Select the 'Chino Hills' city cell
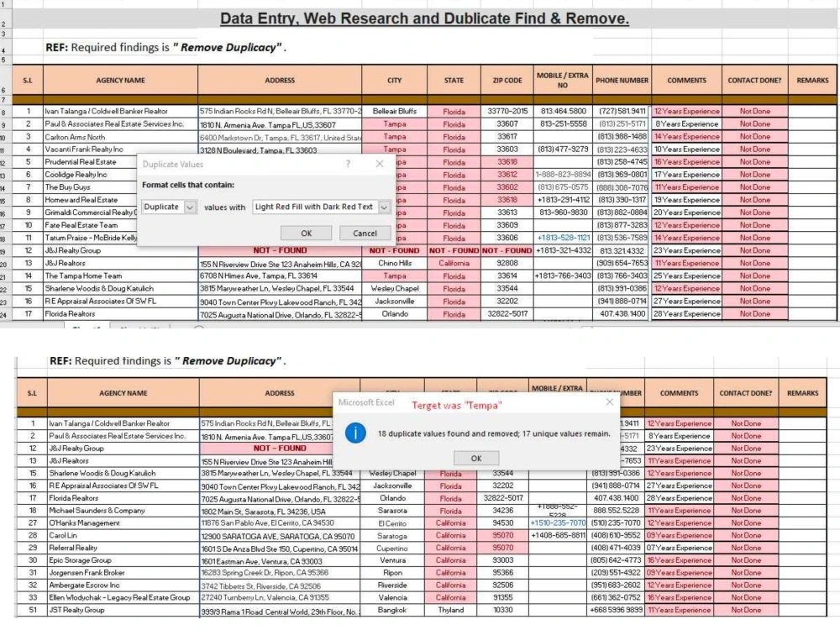 [394, 263]
